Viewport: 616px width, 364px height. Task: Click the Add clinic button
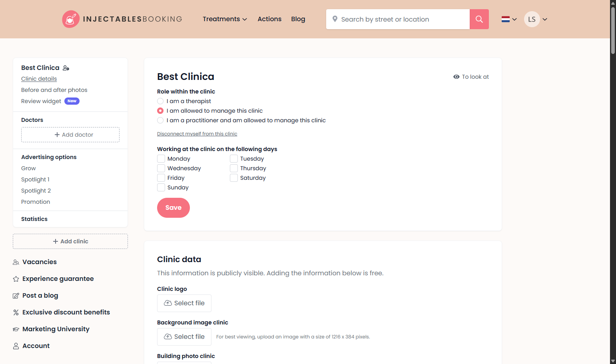click(x=70, y=241)
